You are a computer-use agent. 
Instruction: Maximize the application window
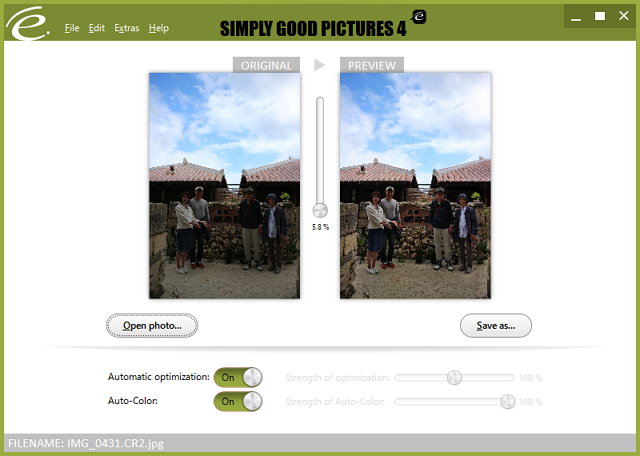coord(600,16)
